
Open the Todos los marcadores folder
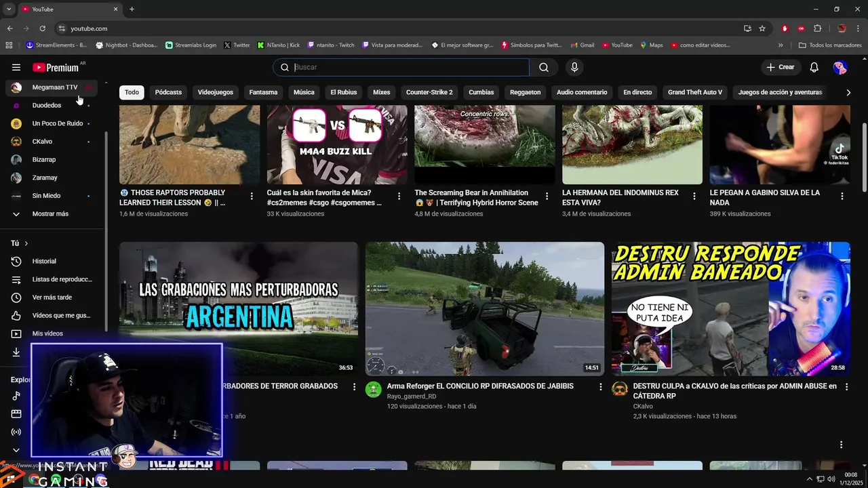830,45
